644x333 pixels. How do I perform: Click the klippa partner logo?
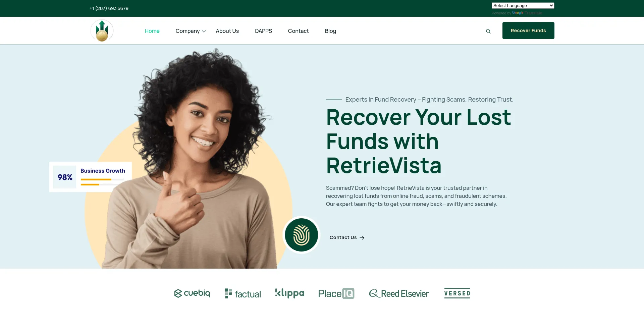[290, 293]
